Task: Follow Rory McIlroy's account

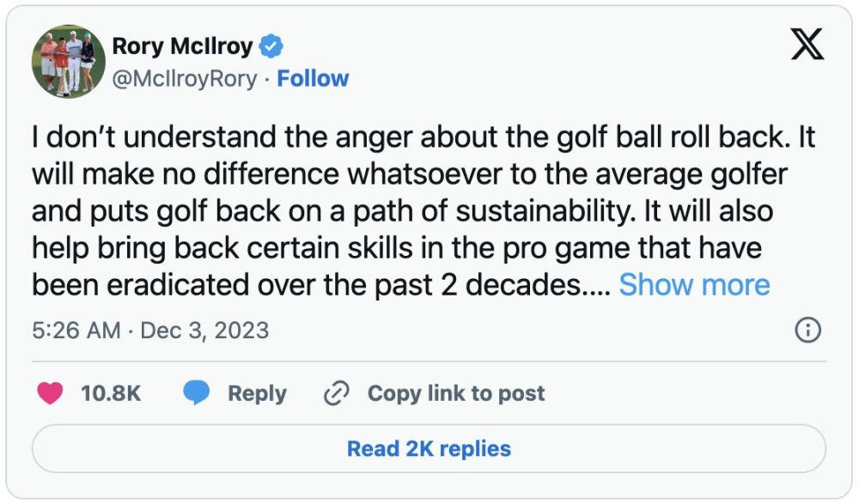Action: click(314, 78)
